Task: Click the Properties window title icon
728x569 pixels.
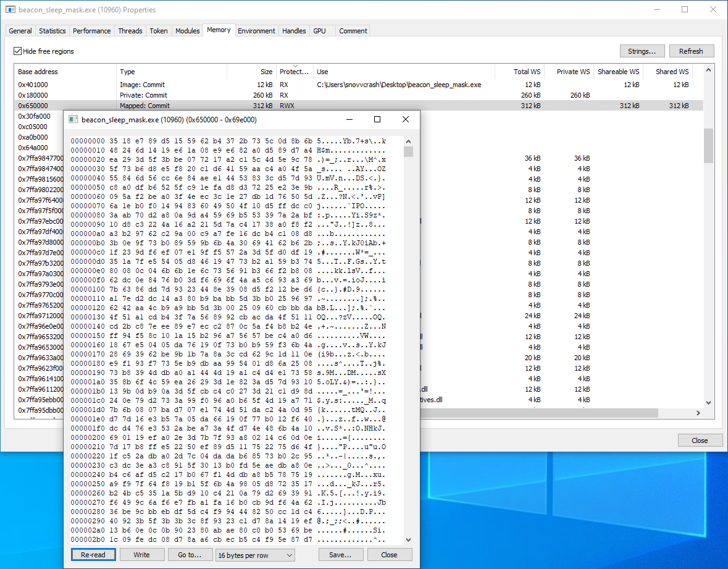Action: [x=10, y=10]
